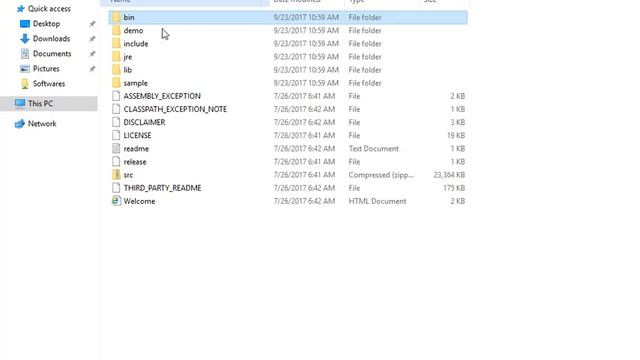The height and width of the screenshot is (360, 640).
Task: Click the Text Document type cell
Action: coord(373,149)
